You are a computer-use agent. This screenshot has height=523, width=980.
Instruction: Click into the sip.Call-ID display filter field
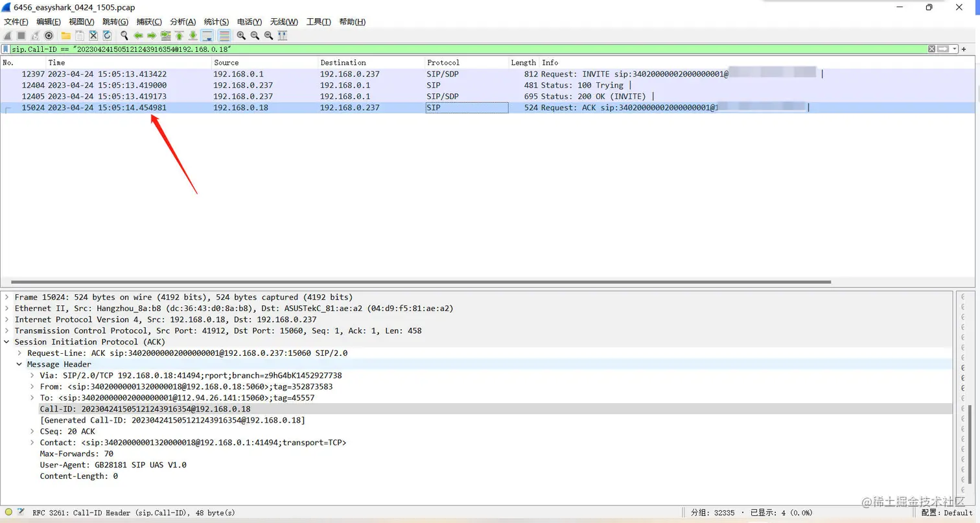pos(467,49)
